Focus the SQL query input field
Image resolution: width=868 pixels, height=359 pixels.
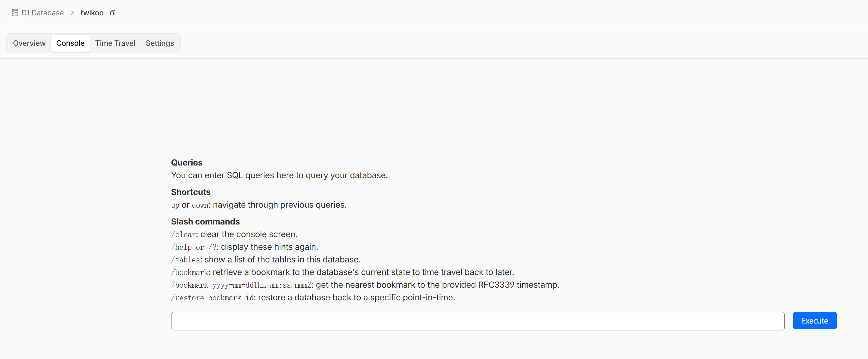477,321
